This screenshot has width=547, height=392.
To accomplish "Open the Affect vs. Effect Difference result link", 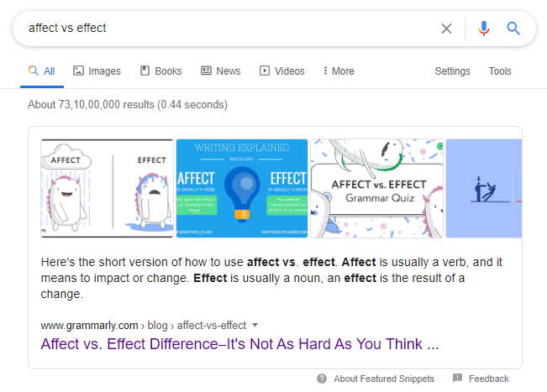I will click(239, 344).
